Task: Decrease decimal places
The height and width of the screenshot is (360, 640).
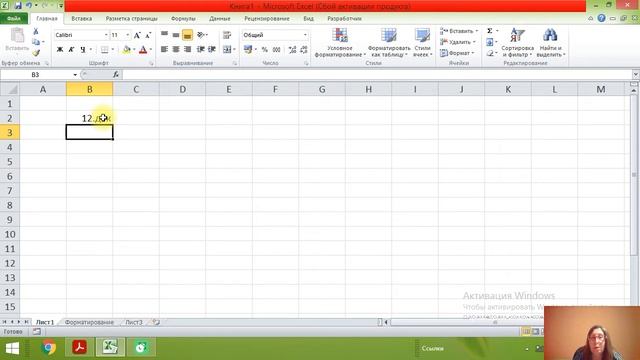Action: pyautogui.click(x=304, y=50)
